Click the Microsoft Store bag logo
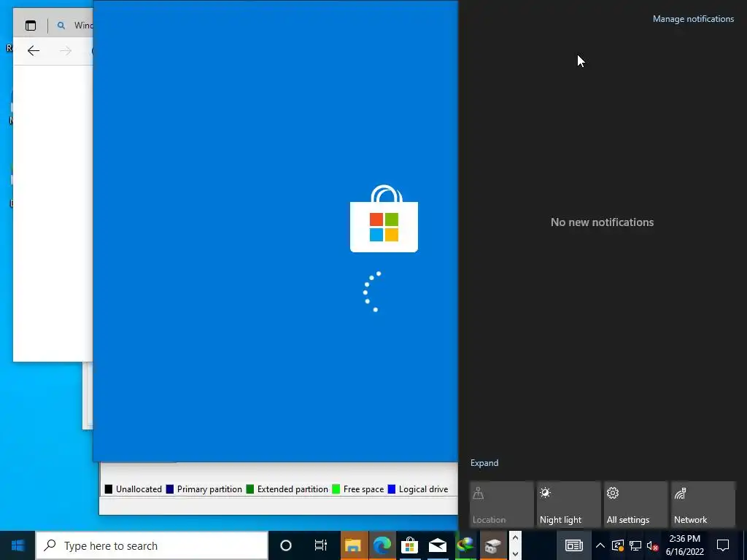Image resolution: width=747 pixels, height=560 pixels. click(x=384, y=219)
